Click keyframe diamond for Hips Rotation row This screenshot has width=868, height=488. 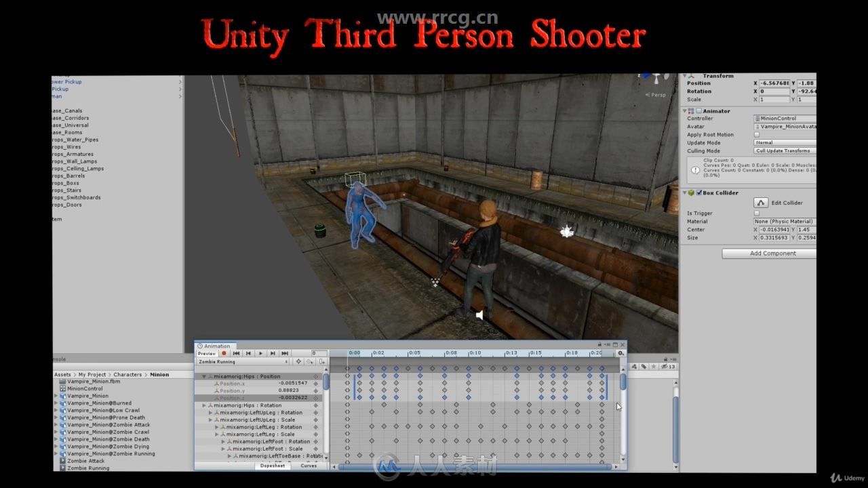tap(315, 405)
